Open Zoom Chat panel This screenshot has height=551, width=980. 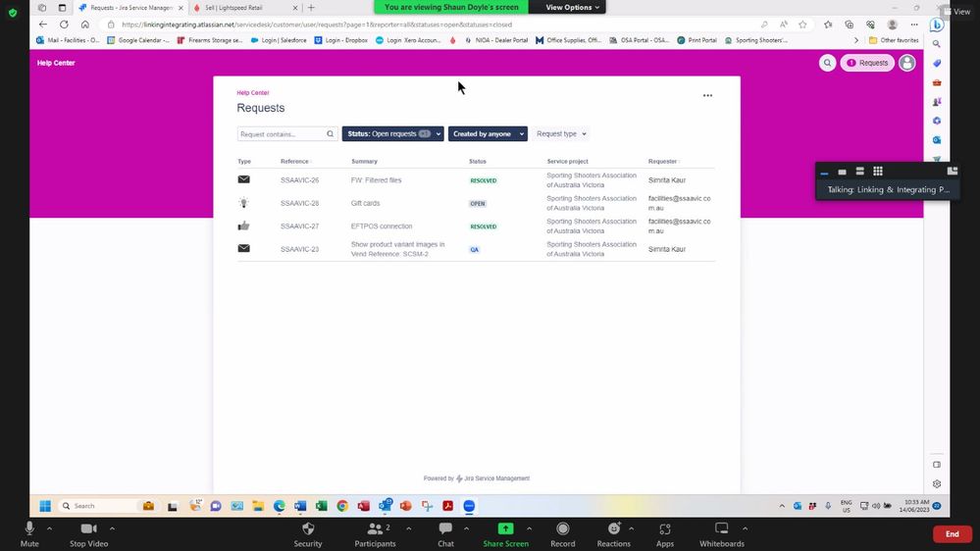tap(445, 534)
